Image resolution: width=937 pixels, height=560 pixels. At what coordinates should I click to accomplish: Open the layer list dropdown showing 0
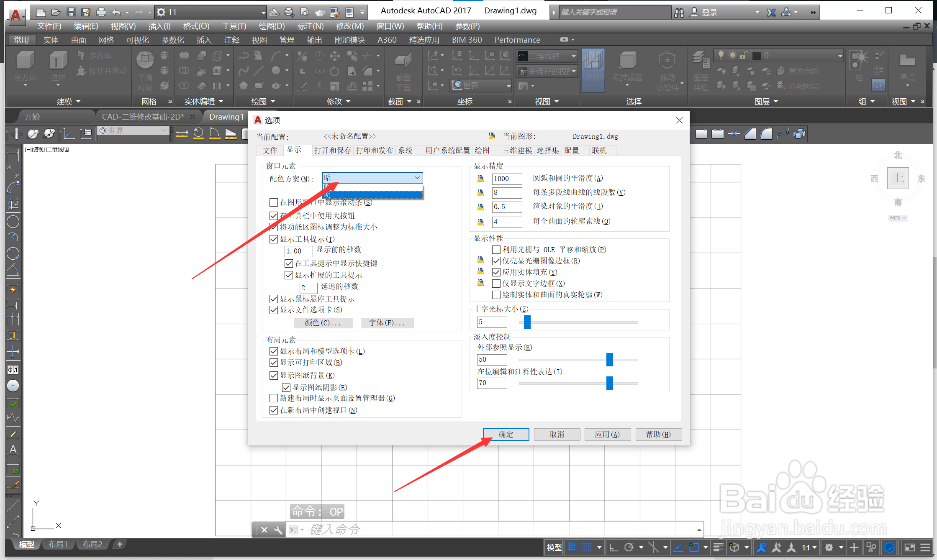778,56
